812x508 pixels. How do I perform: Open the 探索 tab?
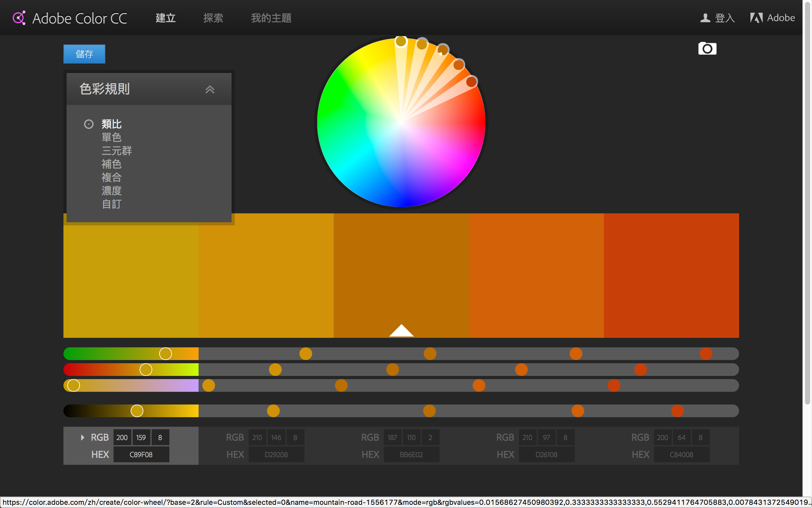click(x=213, y=18)
